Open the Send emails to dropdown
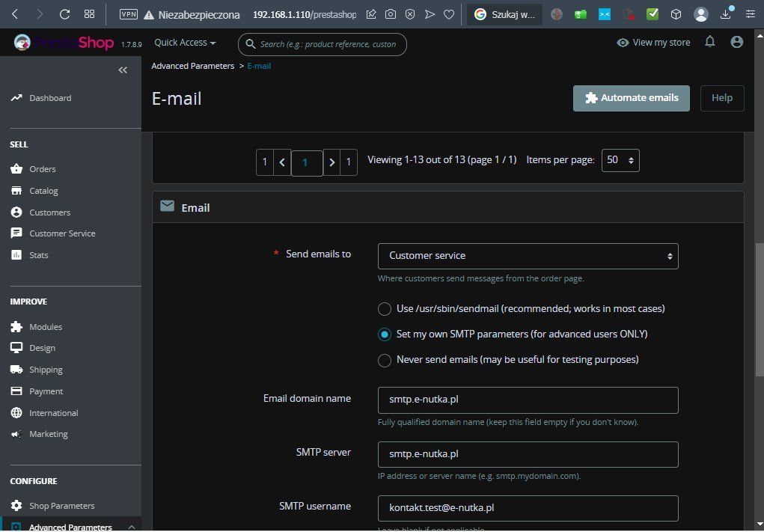Screen dimensions: 764x532 528,256
